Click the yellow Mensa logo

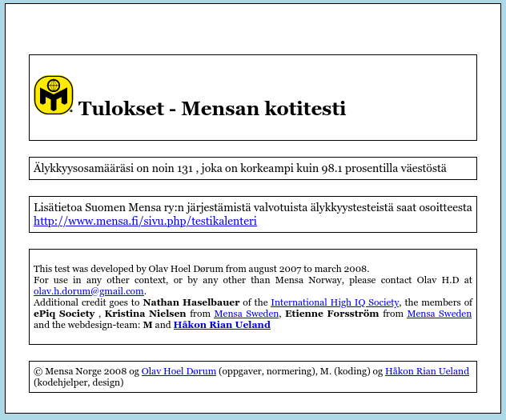point(54,95)
